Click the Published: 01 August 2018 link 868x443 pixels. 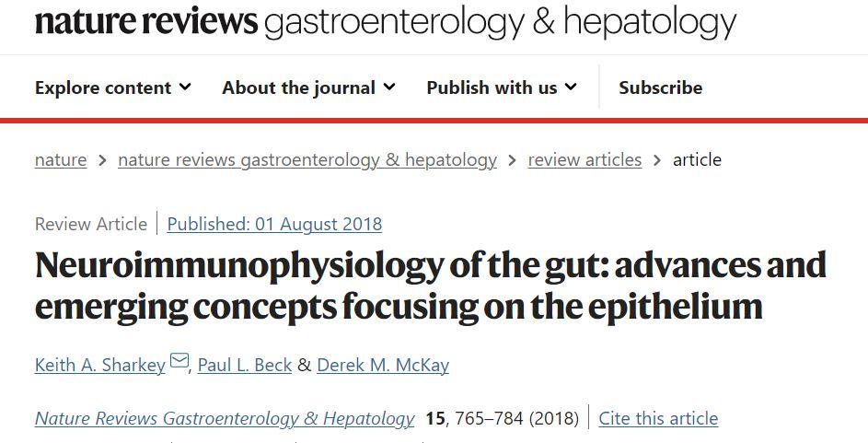tap(274, 224)
